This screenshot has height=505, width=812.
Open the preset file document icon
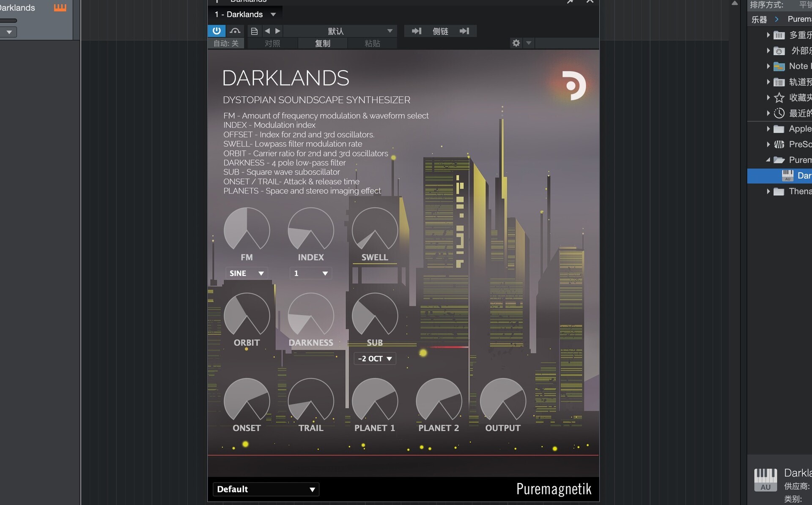pos(254,31)
